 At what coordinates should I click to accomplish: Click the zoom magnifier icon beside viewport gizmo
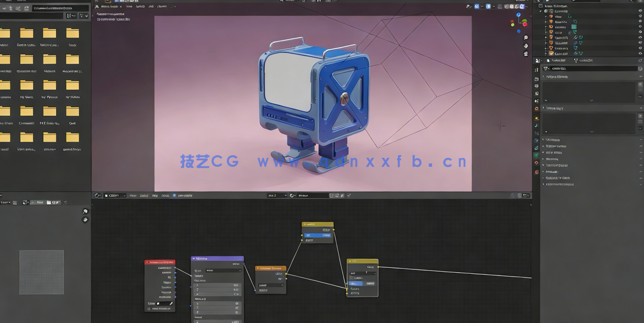[x=525, y=38]
